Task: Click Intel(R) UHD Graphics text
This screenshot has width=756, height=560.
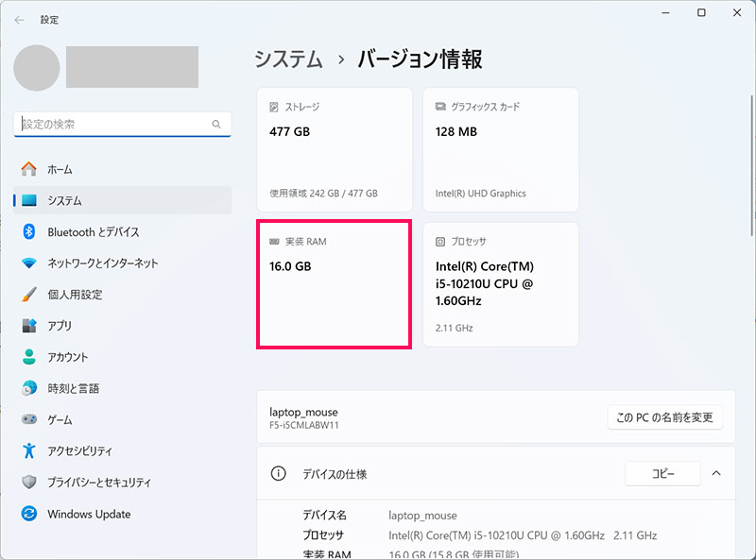Action: point(480,194)
